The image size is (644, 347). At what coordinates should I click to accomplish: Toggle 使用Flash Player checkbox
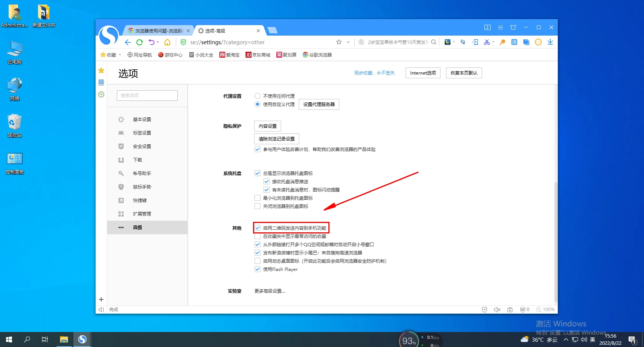(258, 269)
